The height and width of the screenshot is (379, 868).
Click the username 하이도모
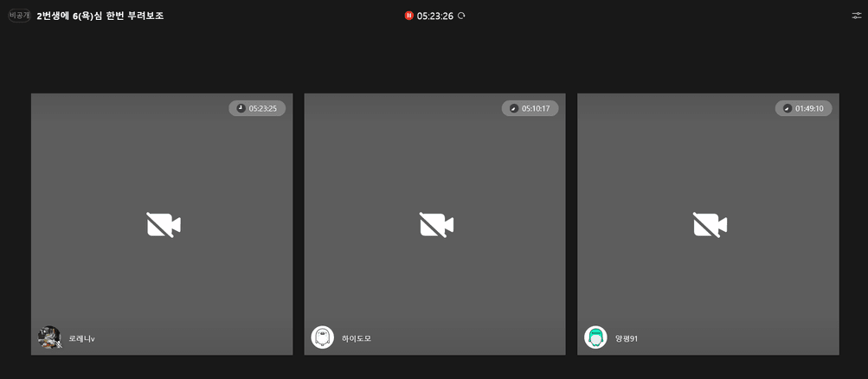(x=357, y=338)
